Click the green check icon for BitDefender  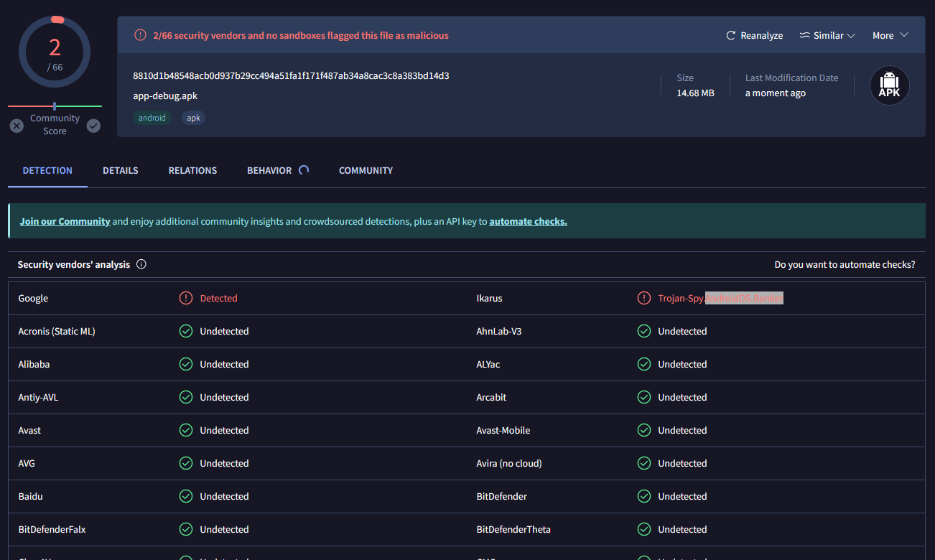tap(644, 496)
